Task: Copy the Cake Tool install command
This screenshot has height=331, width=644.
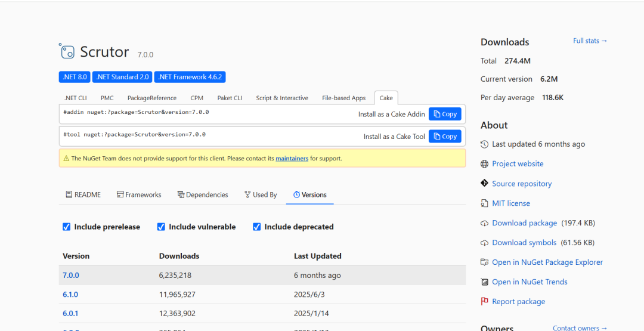Action: [x=445, y=137]
